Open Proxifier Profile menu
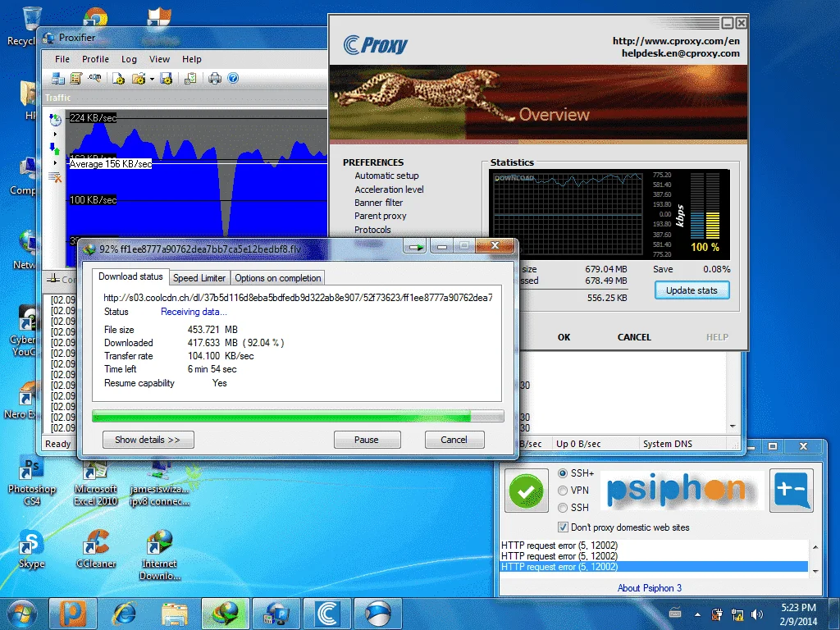The image size is (840, 630). click(x=95, y=59)
